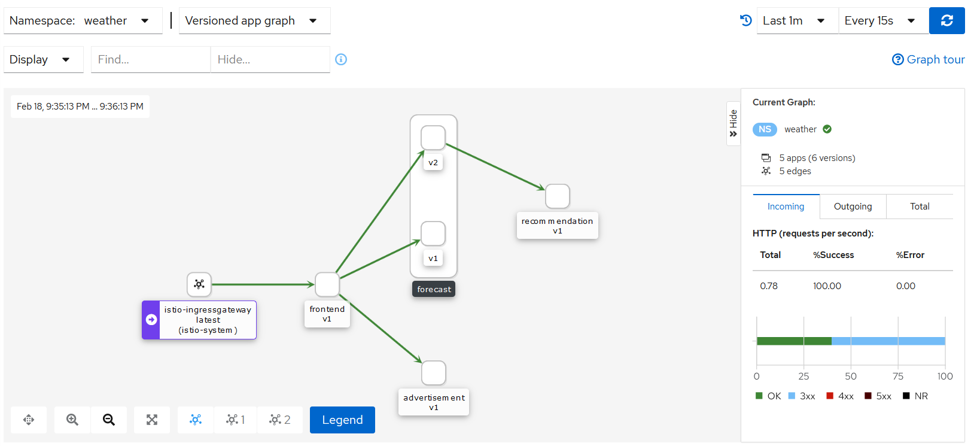Viewport: 980px width, 446px height.
Task: Switch to the Total tab
Action: coord(920,207)
